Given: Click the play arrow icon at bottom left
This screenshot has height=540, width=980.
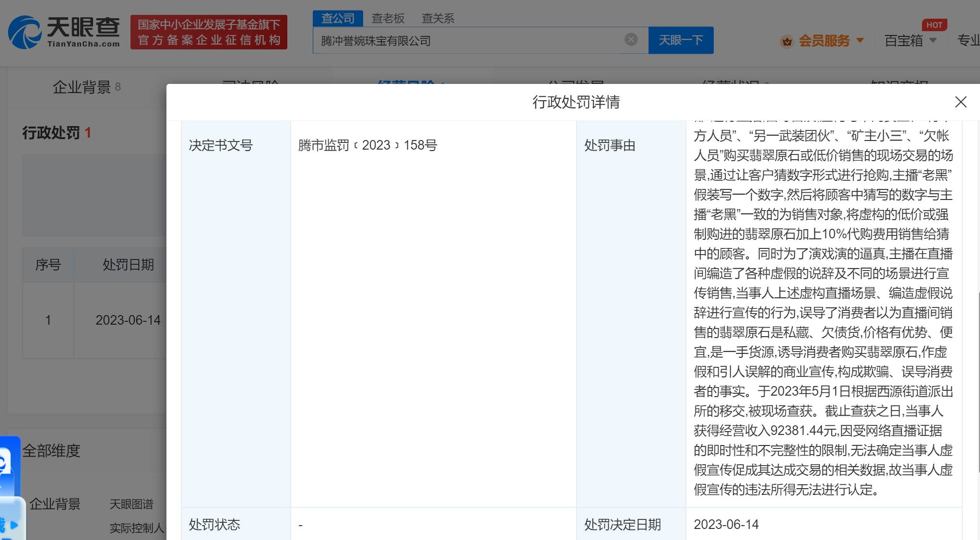Looking at the screenshot, I should click(14, 525).
